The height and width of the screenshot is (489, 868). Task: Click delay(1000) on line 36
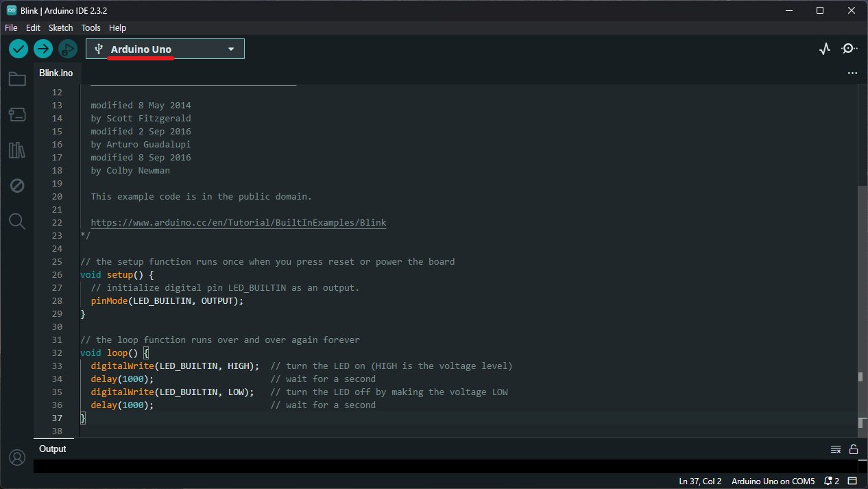point(122,405)
